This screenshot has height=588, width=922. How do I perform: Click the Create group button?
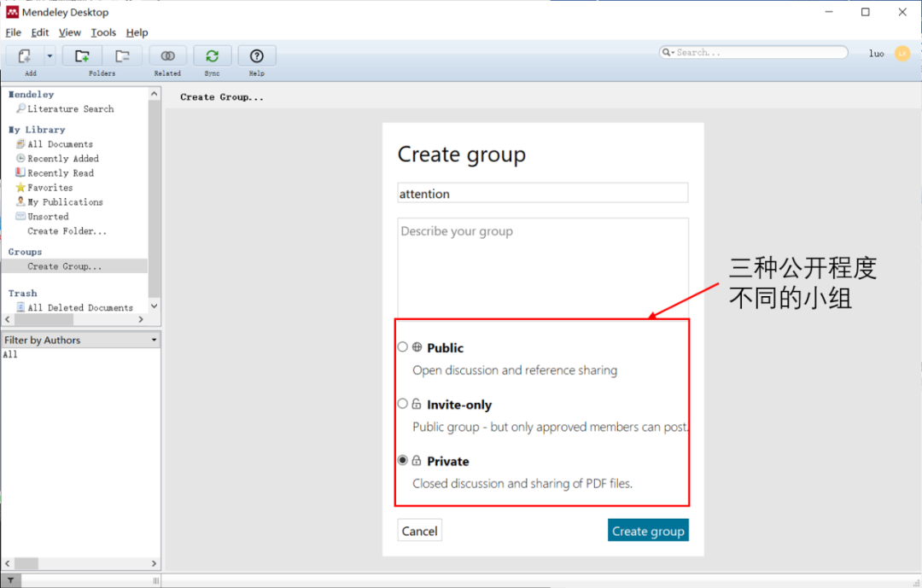[x=648, y=530]
